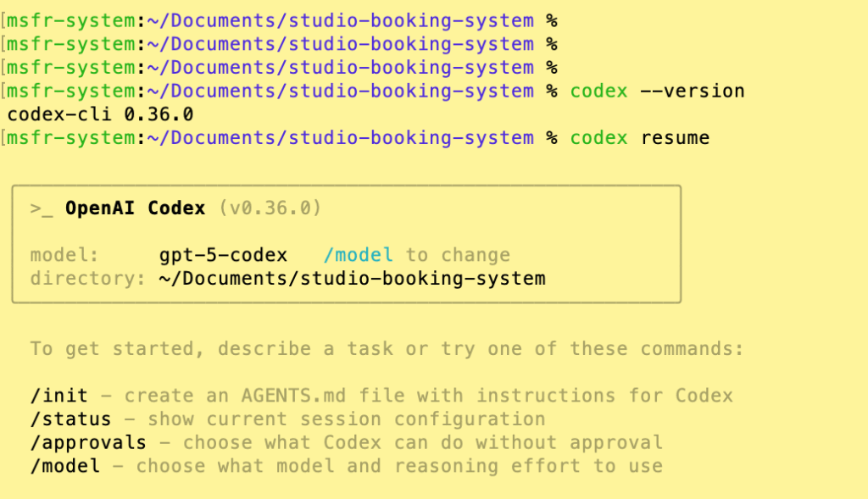868x499 pixels.
Task: Choose the /init command in the list
Action: coord(59,396)
